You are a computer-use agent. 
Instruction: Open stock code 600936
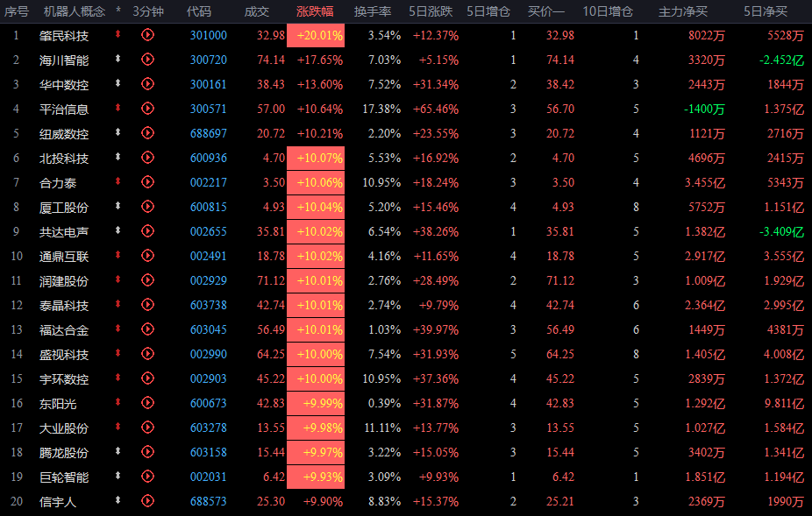click(x=209, y=158)
